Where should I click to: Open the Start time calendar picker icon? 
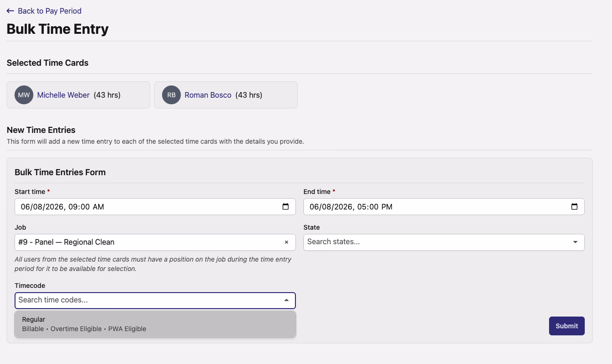[286, 207]
